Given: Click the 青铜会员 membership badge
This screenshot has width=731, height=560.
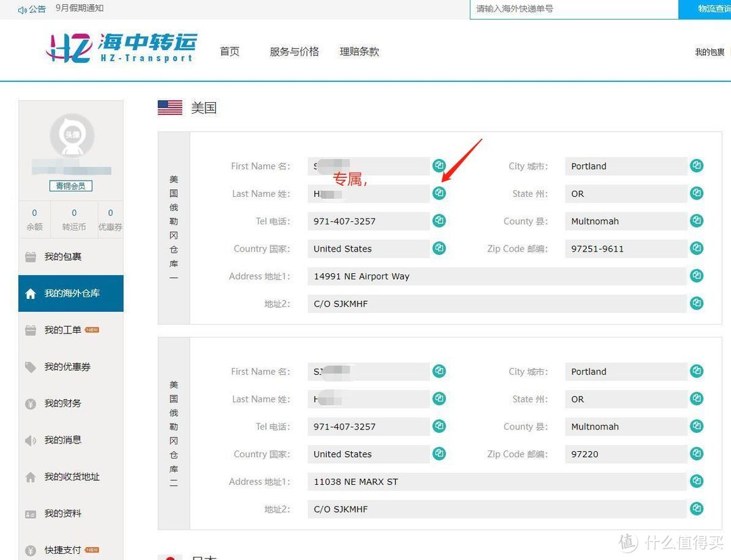Looking at the screenshot, I should pos(70,185).
